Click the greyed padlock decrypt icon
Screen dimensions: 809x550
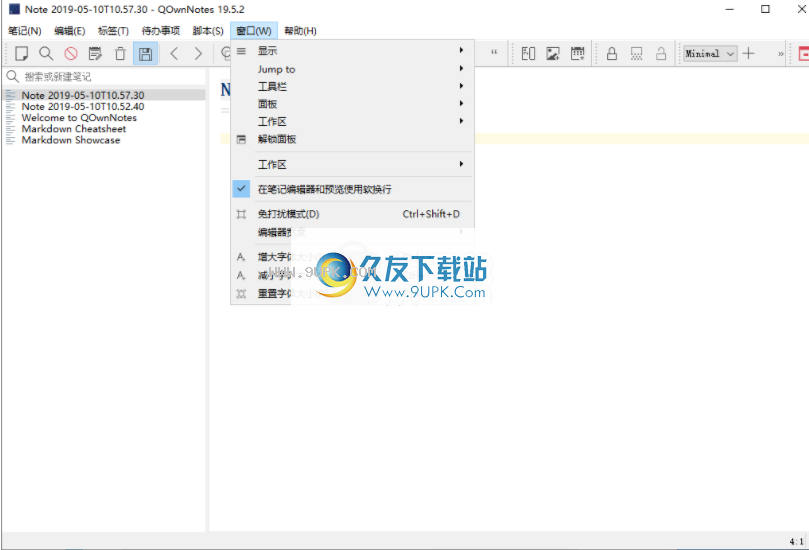(x=661, y=54)
